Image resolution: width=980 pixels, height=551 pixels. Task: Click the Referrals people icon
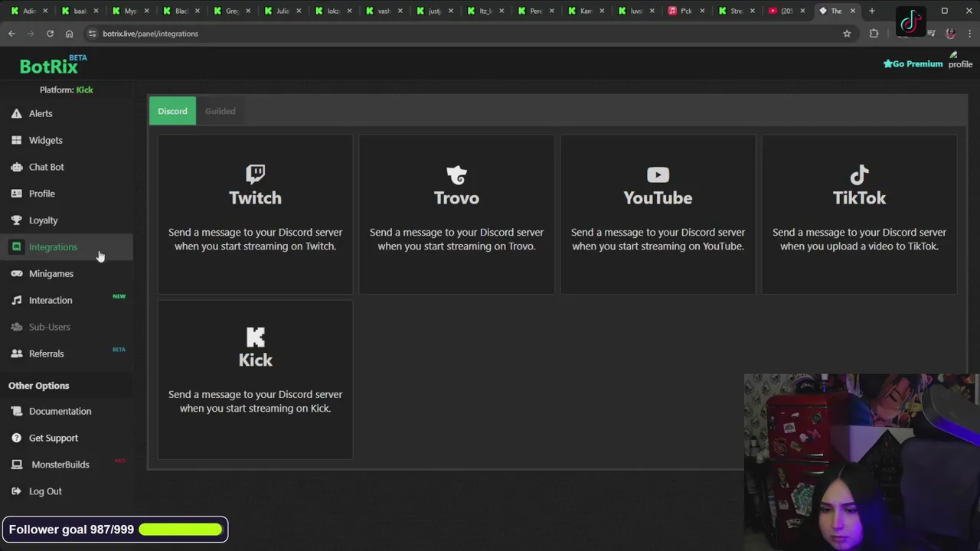click(x=16, y=354)
